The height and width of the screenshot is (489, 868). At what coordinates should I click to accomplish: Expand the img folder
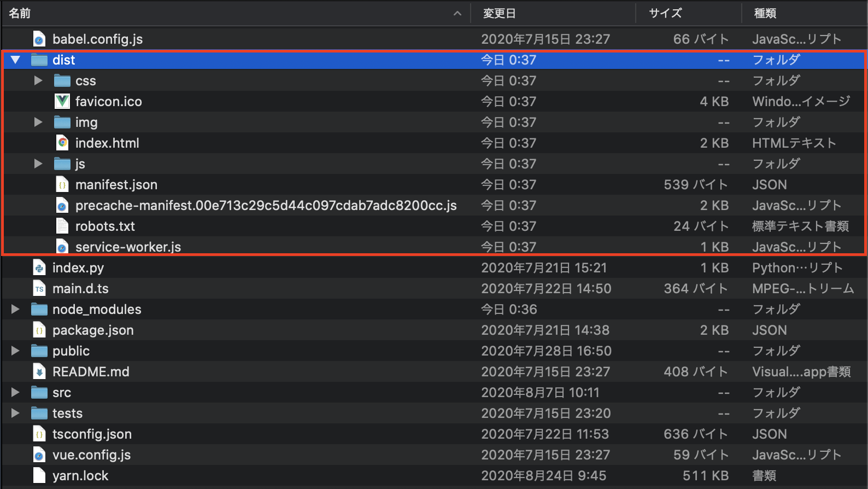tap(38, 122)
